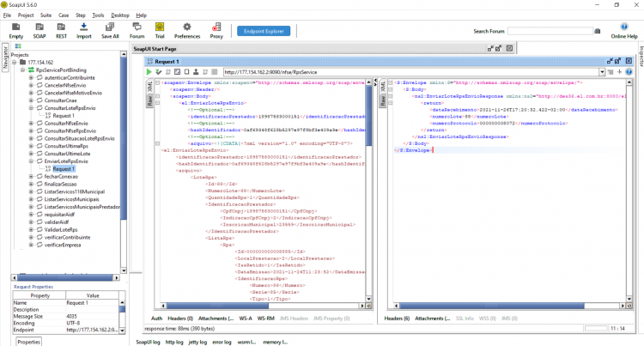Click the green Submit request play icon
This screenshot has height=346, width=644.
coord(149,72)
